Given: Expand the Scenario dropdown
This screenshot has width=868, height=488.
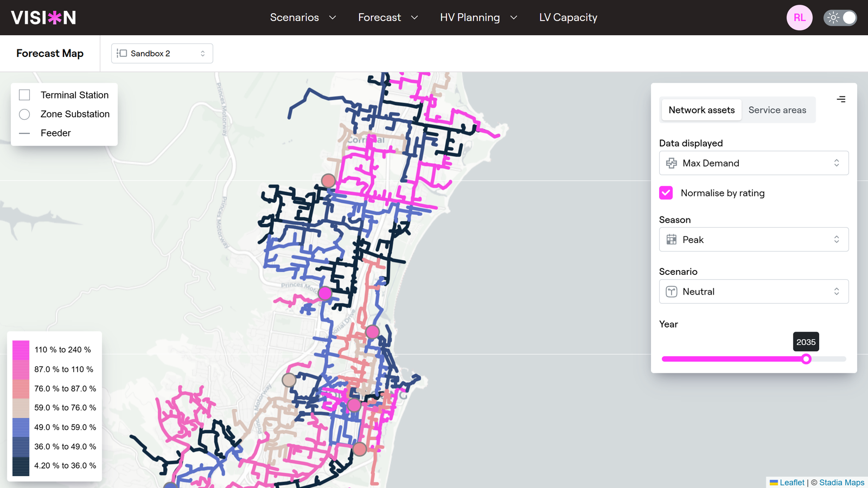Looking at the screenshot, I should click(754, 292).
